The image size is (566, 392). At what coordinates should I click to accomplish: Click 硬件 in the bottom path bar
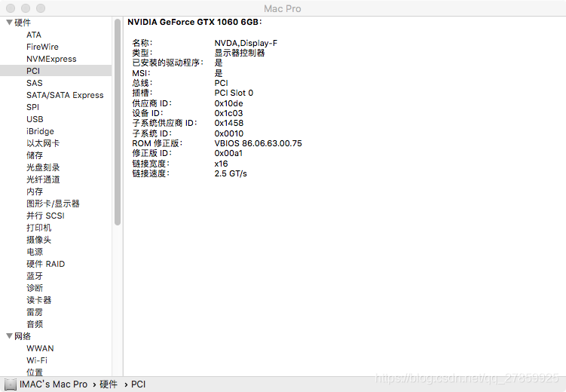click(109, 384)
